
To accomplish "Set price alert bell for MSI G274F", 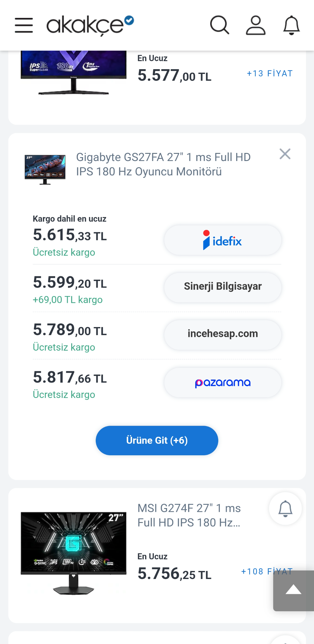I will (x=285, y=509).
